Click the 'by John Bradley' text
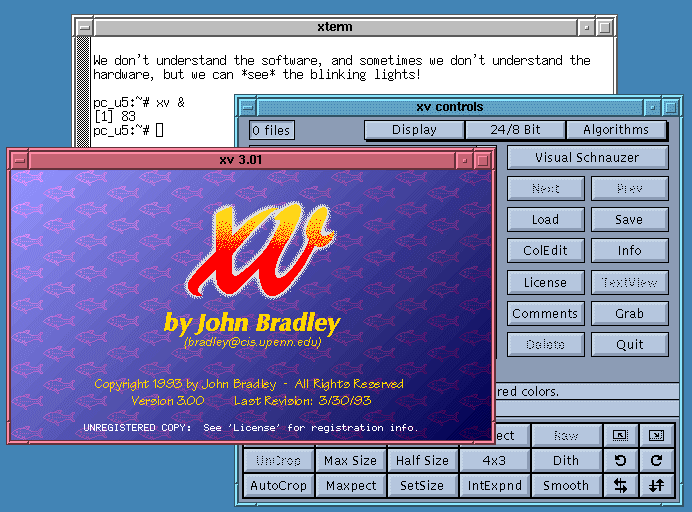This screenshot has height=512, width=692. click(x=252, y=323)
